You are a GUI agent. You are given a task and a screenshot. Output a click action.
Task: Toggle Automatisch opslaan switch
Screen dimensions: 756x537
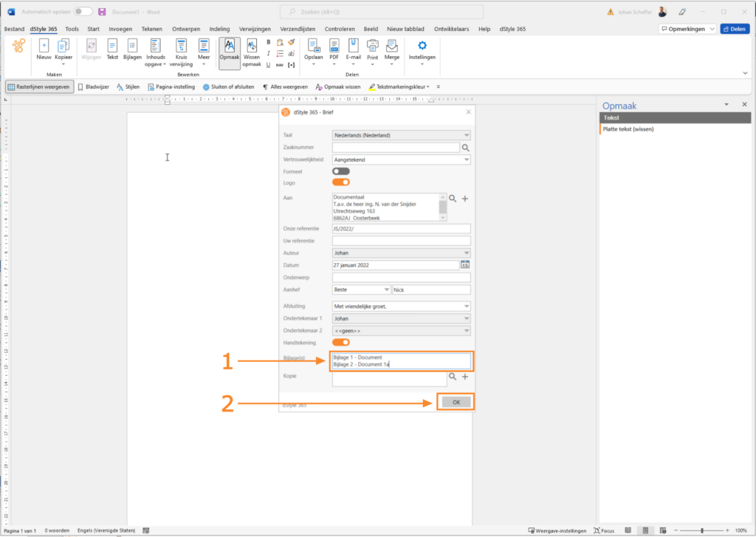(x=83, y=12)
